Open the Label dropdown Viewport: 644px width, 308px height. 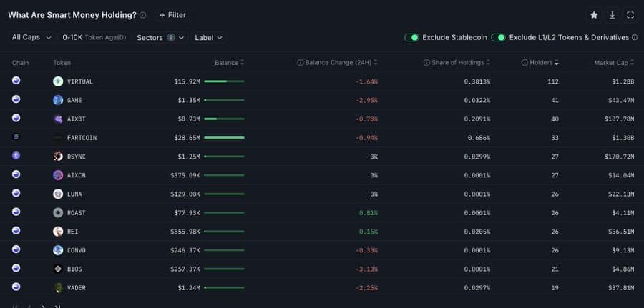(x=208, y=37)
